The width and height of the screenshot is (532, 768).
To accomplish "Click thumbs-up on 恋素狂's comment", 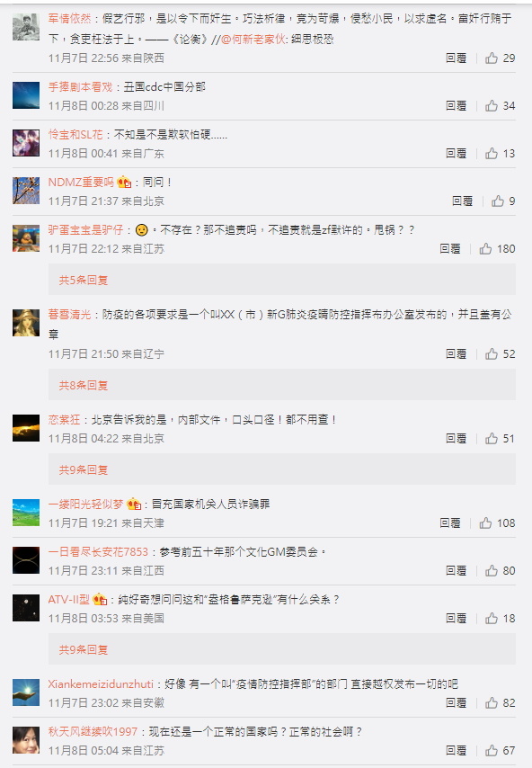I will [x=500, y=438].
